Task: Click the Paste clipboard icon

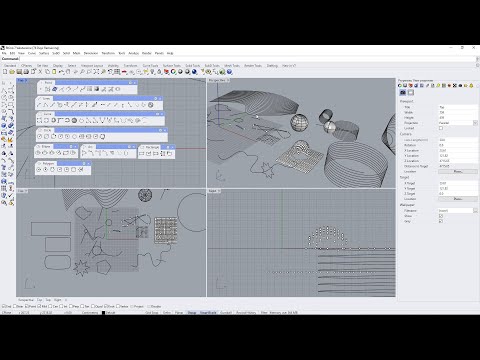Action: coord(54,72)
